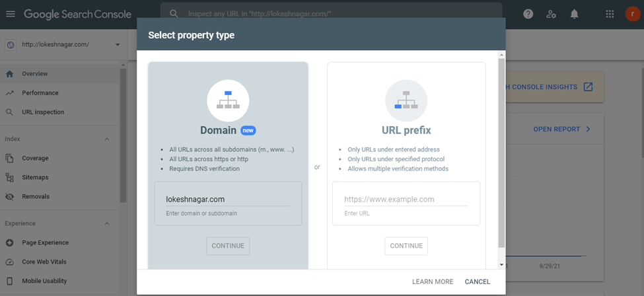Collapse the Experience section
644x296 pixels.
click(x=107, y=223)
